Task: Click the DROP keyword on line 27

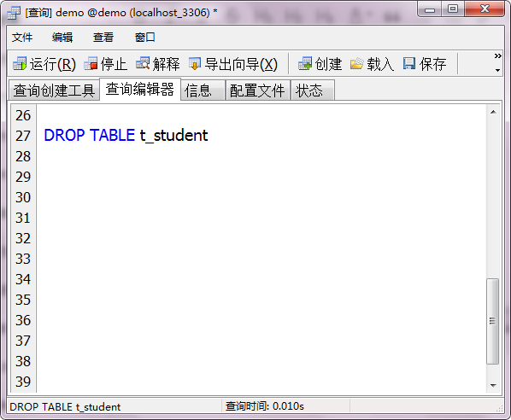Action: tap(65, 135)
